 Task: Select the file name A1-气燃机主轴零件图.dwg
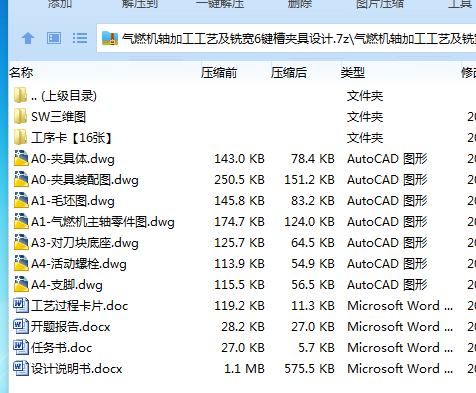(x=103, y=222)
